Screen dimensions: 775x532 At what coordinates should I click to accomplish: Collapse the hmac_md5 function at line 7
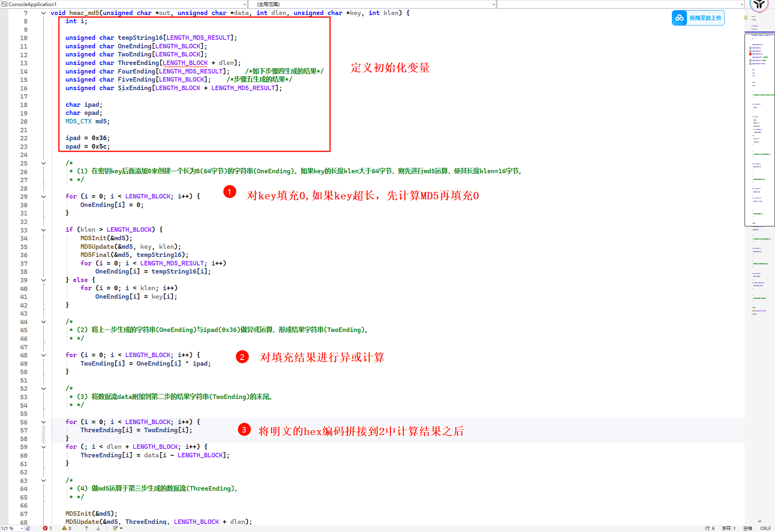click(x=43, y=13)
